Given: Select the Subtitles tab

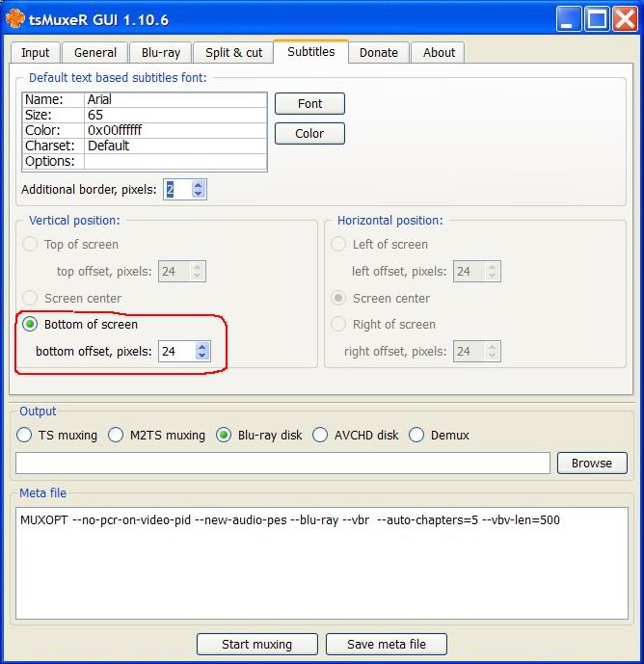Looking at the screenshot, I should pos(311,52).
